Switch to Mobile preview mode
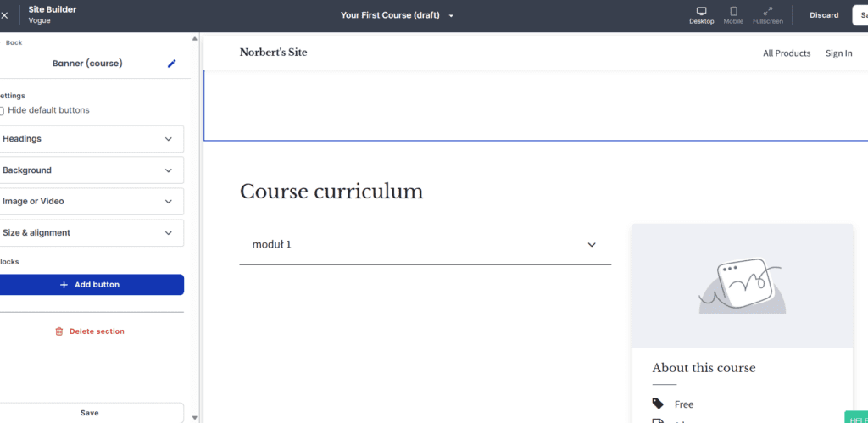The height and width of the screenshot is (423, 868). click(733, 15)
